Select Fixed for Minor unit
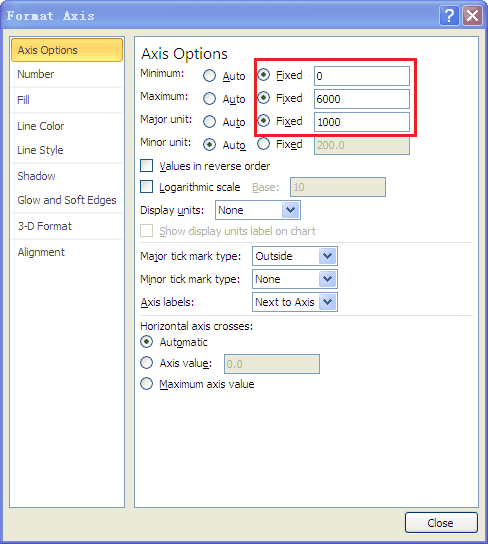 tap(264, 144)
